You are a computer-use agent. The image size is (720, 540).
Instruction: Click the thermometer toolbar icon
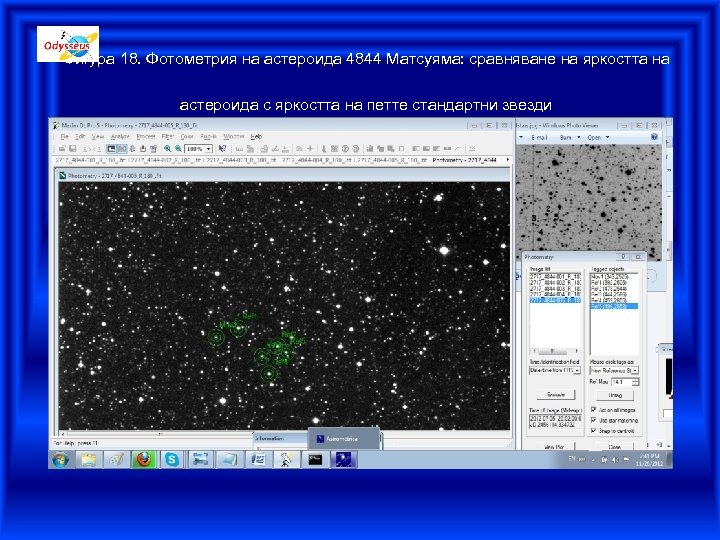(x=324, y=149)
